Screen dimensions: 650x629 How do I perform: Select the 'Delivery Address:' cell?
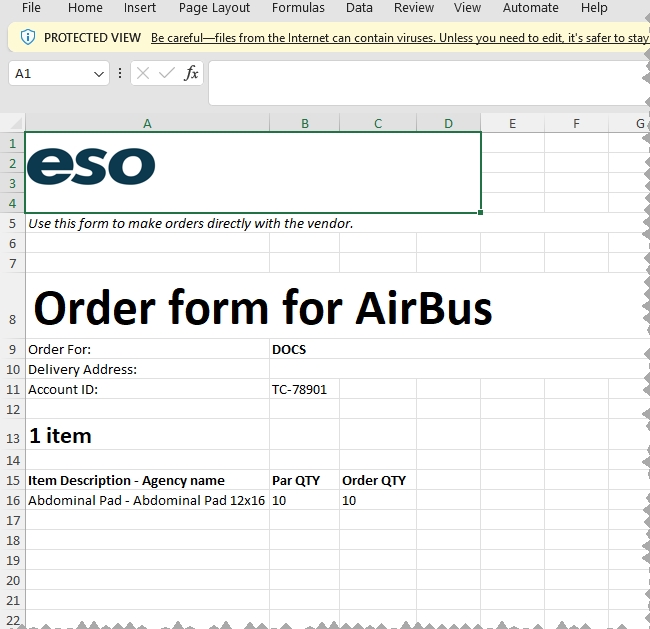[x=147, y=369]
